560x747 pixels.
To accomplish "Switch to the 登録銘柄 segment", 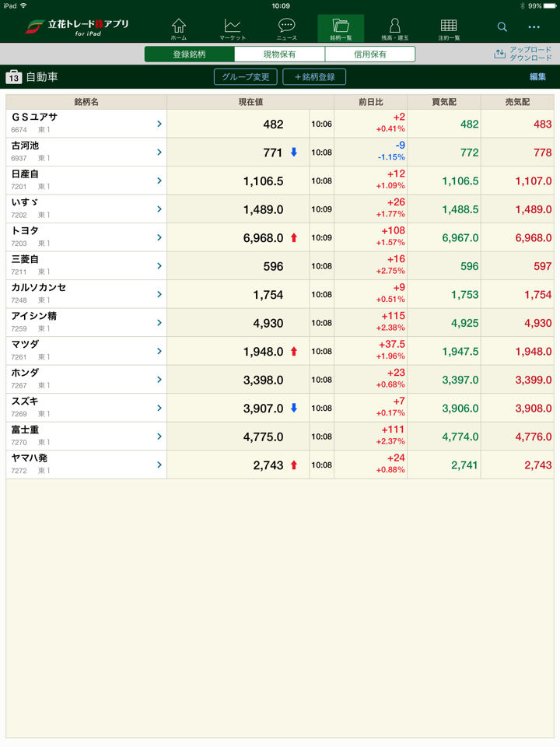I will 190,54.
